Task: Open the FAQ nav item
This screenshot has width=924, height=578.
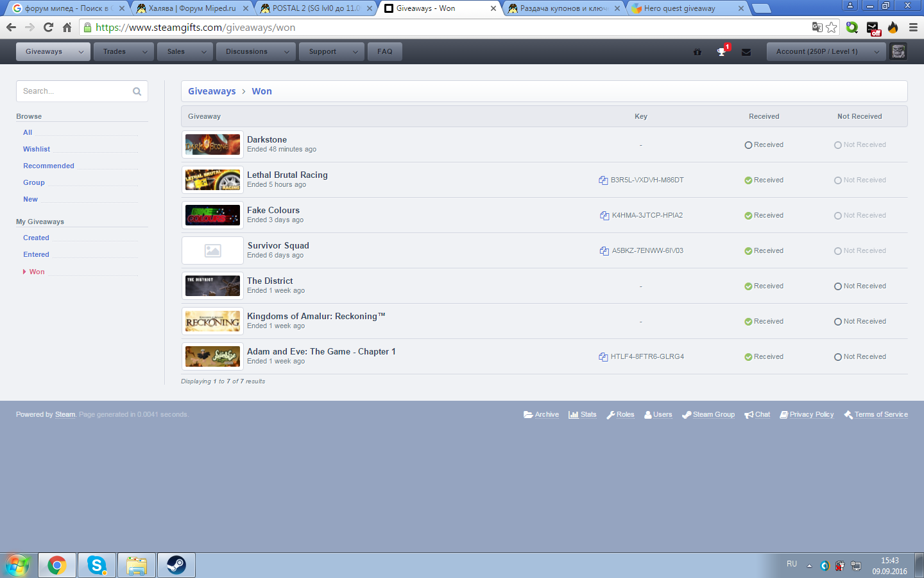Action: point(385,52)
